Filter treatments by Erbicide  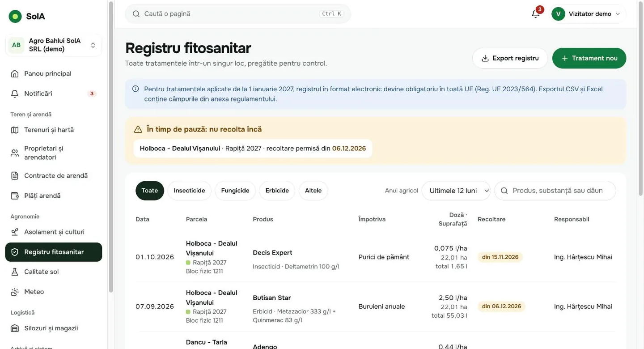277,191
